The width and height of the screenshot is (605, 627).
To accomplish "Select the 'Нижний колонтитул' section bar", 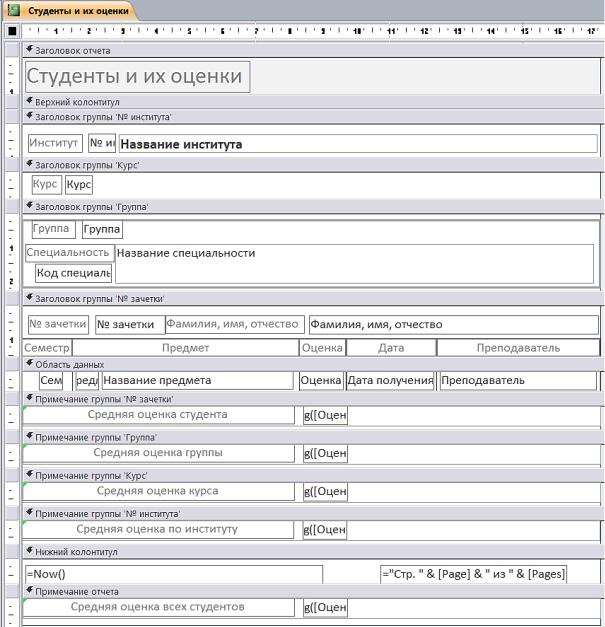I will [x=313, y=552].
